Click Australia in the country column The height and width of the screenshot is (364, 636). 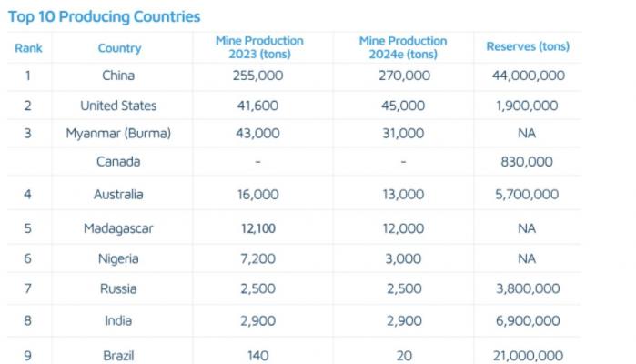(x=118, y=195)
